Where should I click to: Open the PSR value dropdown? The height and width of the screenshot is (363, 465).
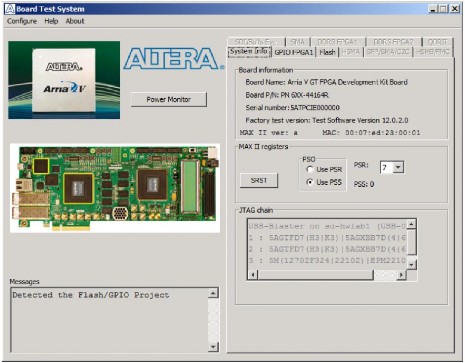[398, 167]
